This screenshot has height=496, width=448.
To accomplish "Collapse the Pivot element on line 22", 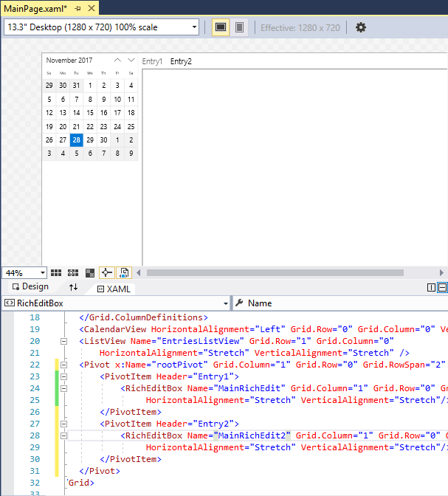I will pos(64,365).
